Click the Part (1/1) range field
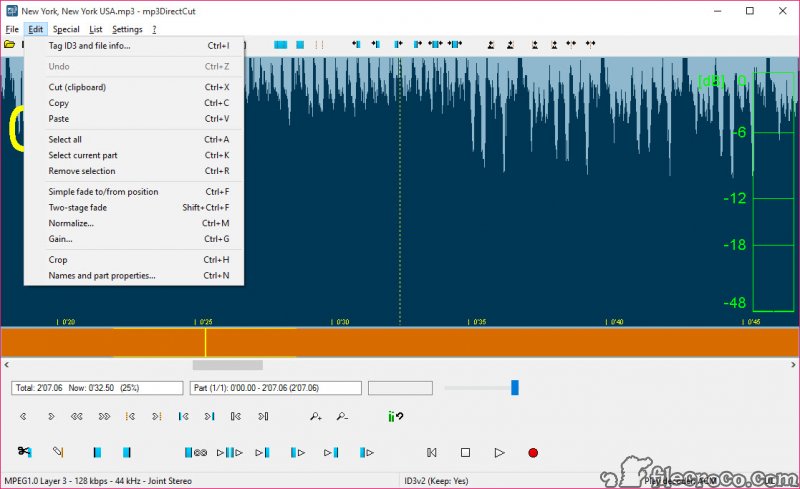Screen dimensions: 800x489 [x=276, y=388]
